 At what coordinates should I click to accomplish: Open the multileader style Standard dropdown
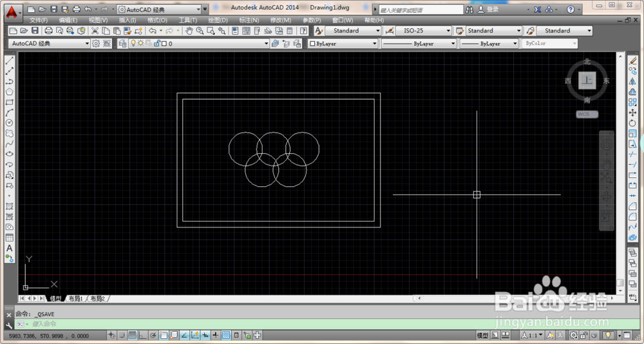point(564,30)
